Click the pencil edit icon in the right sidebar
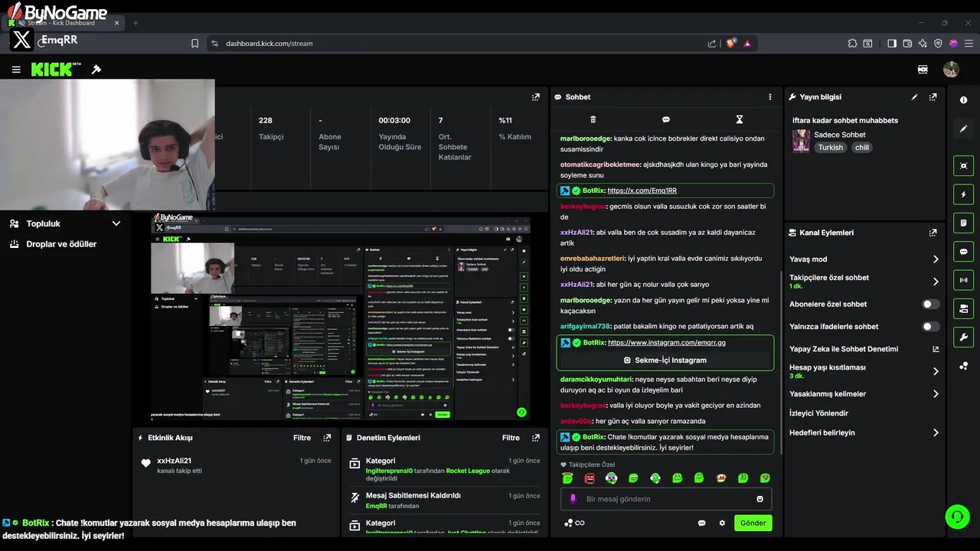 coord(964,129)
